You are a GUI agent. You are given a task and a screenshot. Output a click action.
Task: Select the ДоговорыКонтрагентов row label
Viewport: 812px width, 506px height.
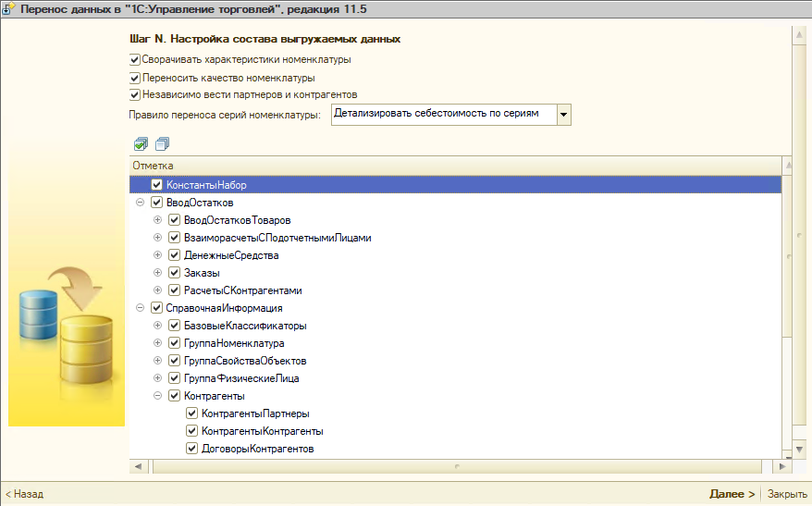257,449
